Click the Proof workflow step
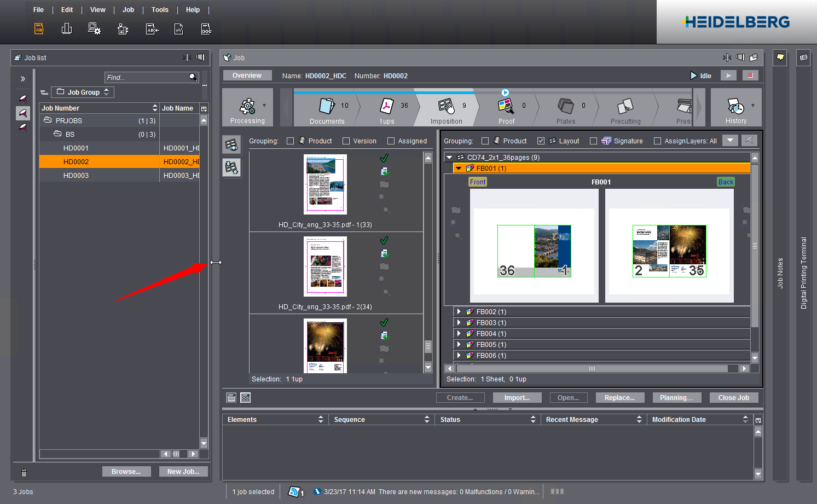This screenshot has height=504, width=817. click(506, 108)
